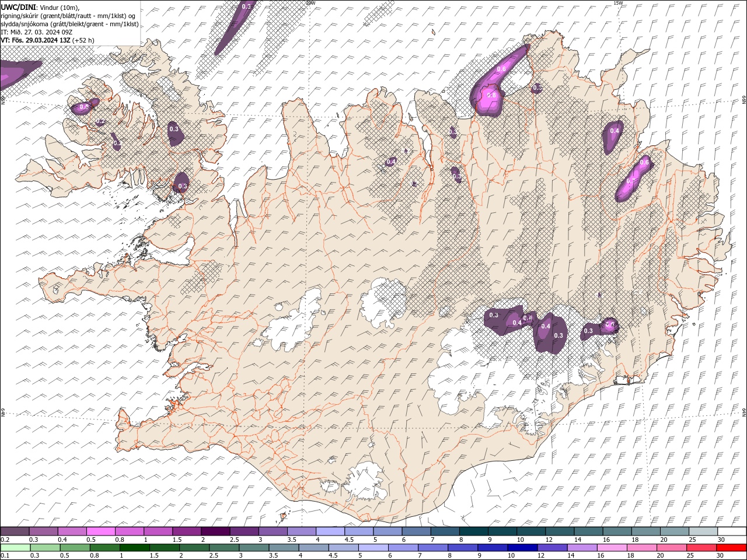Viewport: 747px width, 560px height.
Task: Click the 1.5 swatch in the top legend row
Action: pos(187,531)
